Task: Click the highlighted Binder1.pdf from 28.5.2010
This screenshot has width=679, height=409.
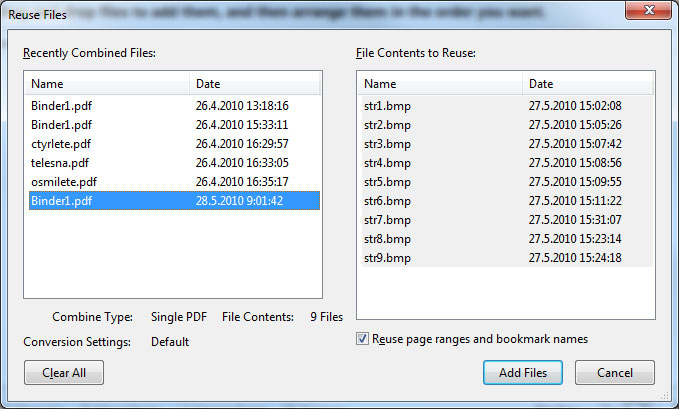Action: [61, 201]
